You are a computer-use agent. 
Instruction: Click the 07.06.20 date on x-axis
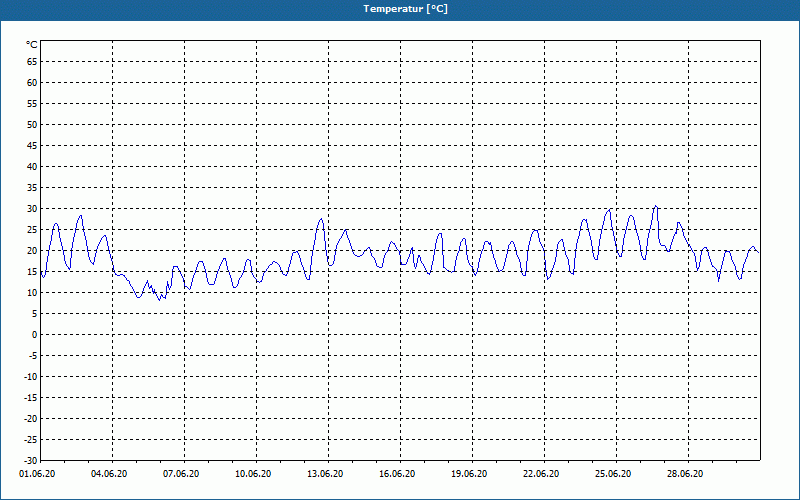[181, 473]
